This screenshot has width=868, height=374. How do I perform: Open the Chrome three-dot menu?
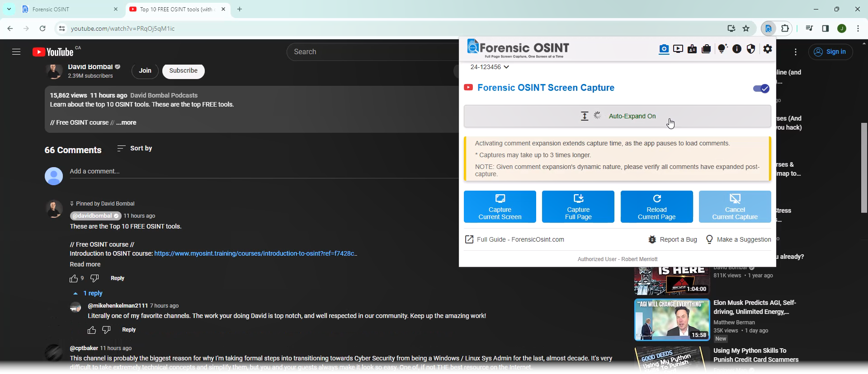coord(858,28)
